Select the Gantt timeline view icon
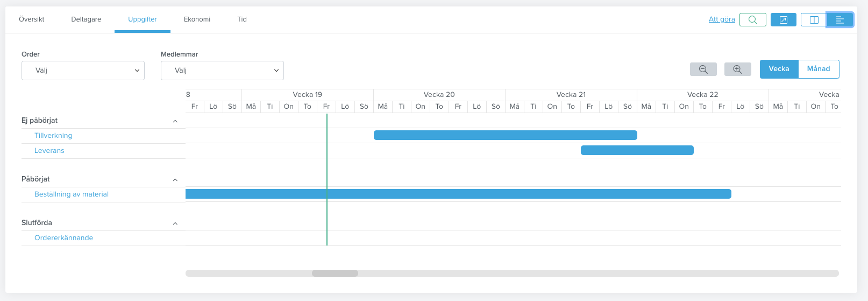This screenshot has width=868, height=301. (x=839, y=20)
